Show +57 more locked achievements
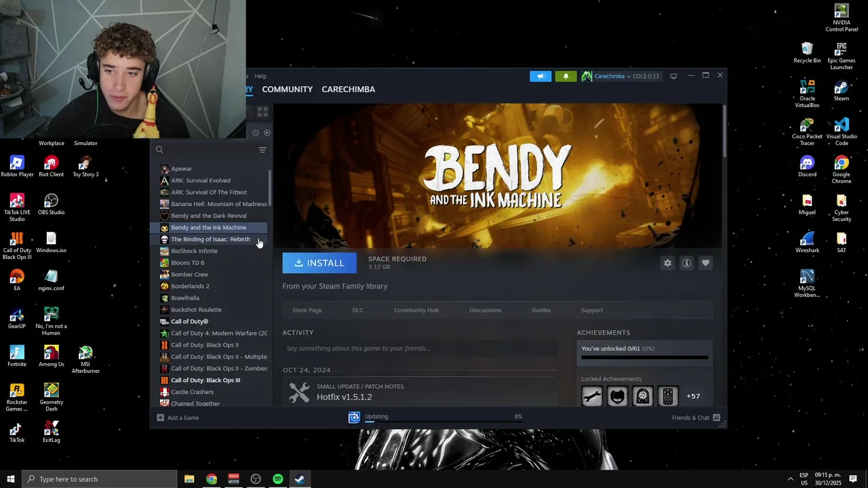868x488 pixels. click(693, 396)
